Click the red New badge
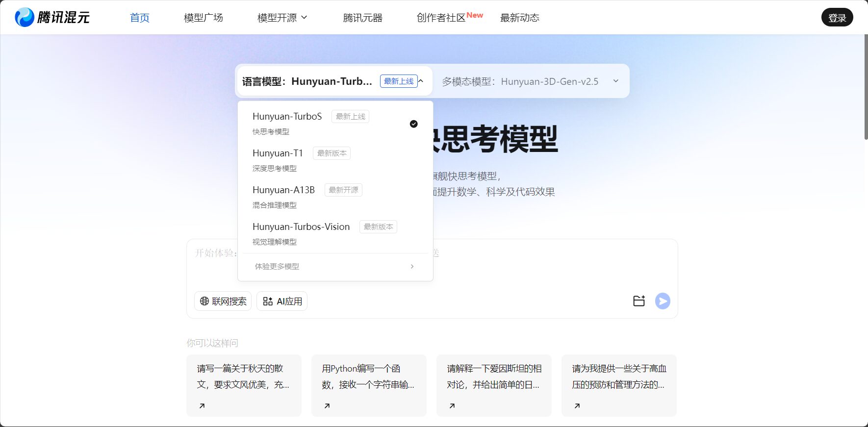Viewport: 868px width, 427px height. click(x=475, y=15)
